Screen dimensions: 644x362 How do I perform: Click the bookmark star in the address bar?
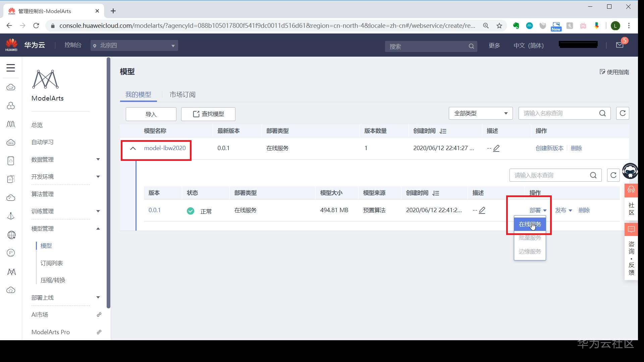(x=499, y=25)
